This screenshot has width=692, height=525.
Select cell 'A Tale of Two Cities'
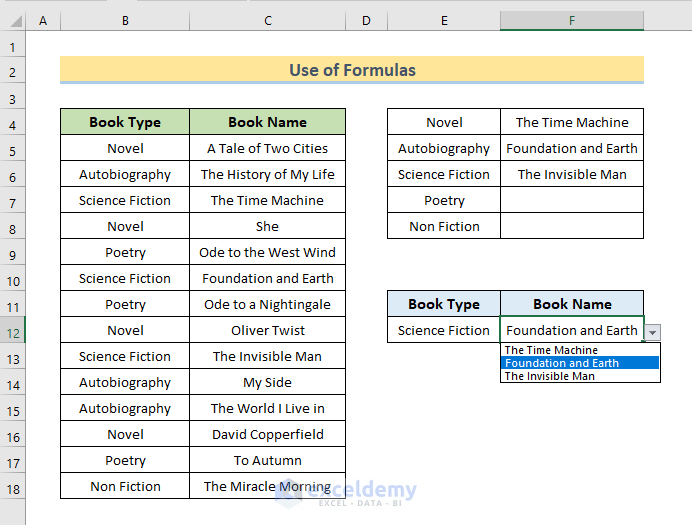click(x=267, y=148)
